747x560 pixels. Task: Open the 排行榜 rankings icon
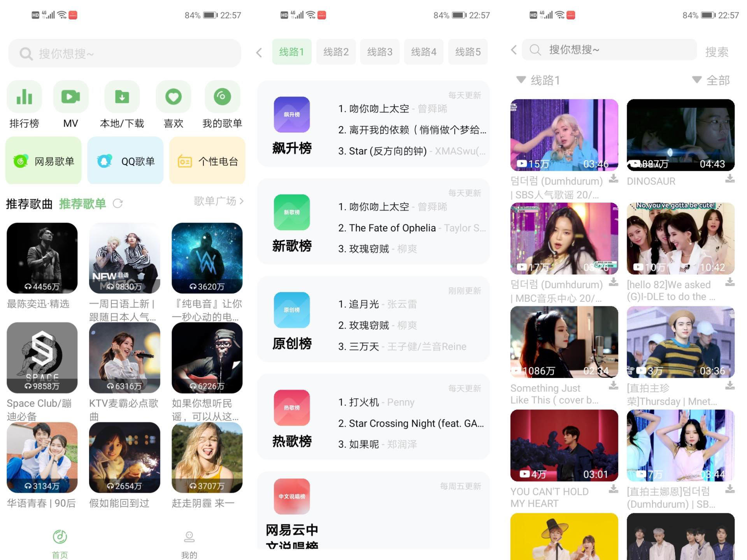point(24,97)
